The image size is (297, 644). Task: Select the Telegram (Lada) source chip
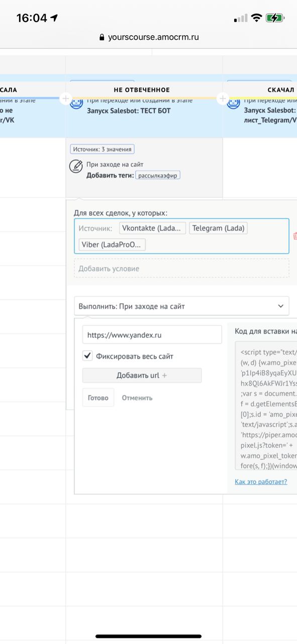(218, 228)
